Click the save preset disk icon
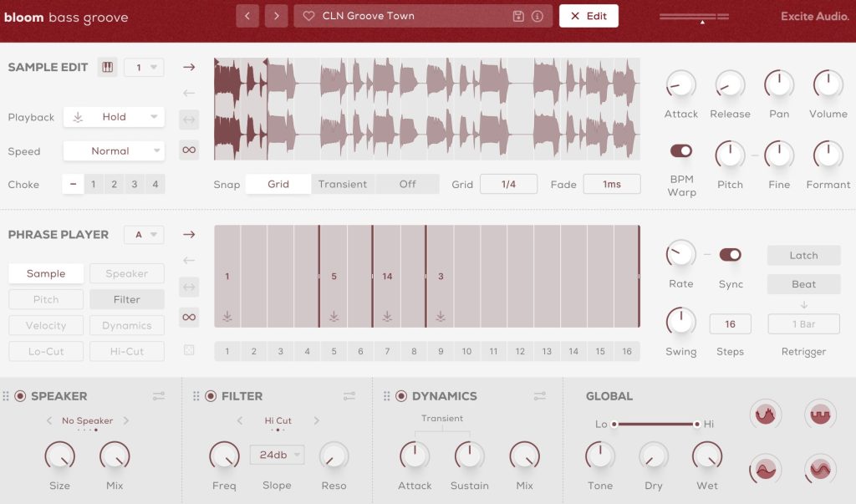The width and height of the screenshot is (856, 504). pyautogui.click(x=518, y=16)
